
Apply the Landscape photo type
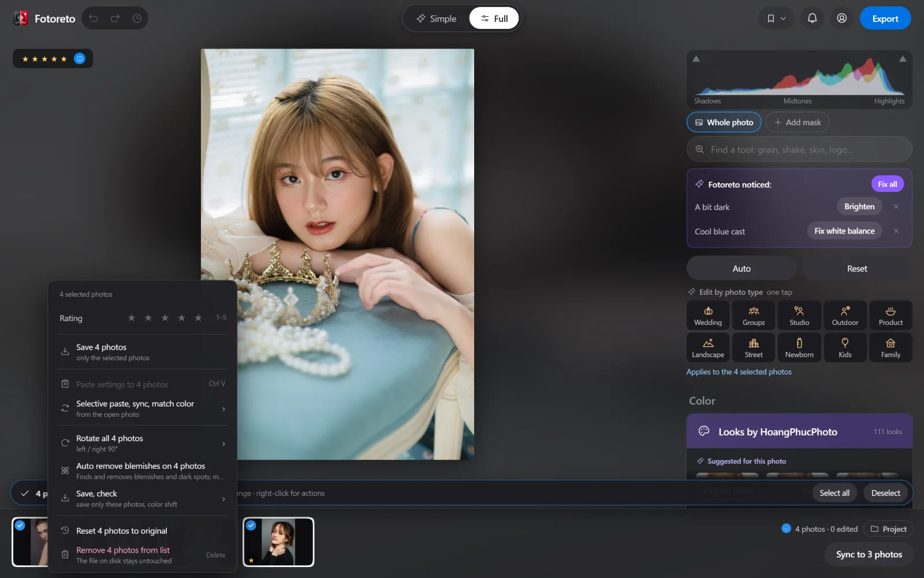[x=708, y=348]
